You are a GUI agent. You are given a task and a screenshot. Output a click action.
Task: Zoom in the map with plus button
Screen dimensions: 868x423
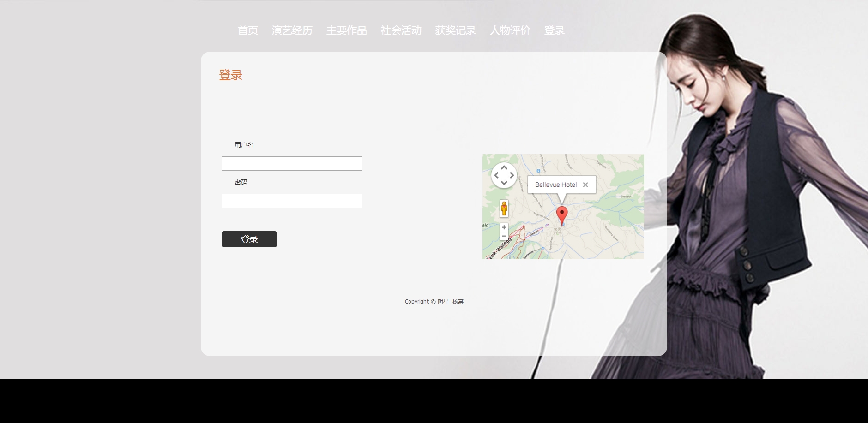(504, 227)
